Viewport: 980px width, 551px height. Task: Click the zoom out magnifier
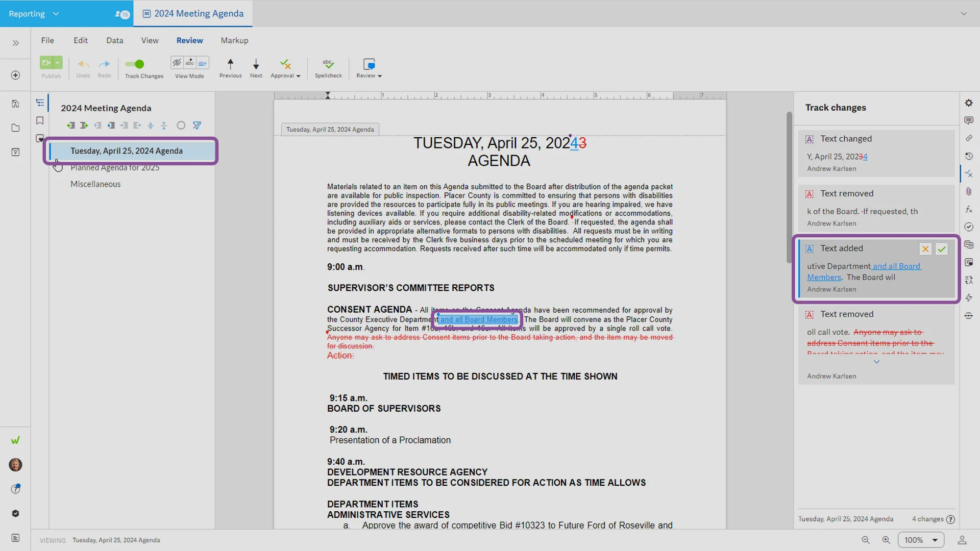(x=866, y=540)
